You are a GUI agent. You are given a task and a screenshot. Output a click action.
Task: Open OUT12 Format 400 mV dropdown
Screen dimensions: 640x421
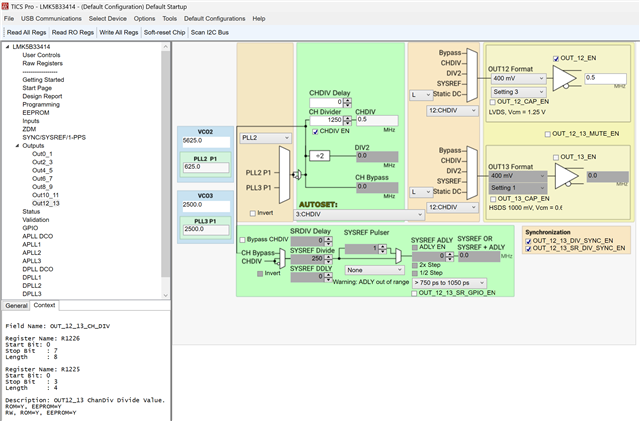pos(518,78)
